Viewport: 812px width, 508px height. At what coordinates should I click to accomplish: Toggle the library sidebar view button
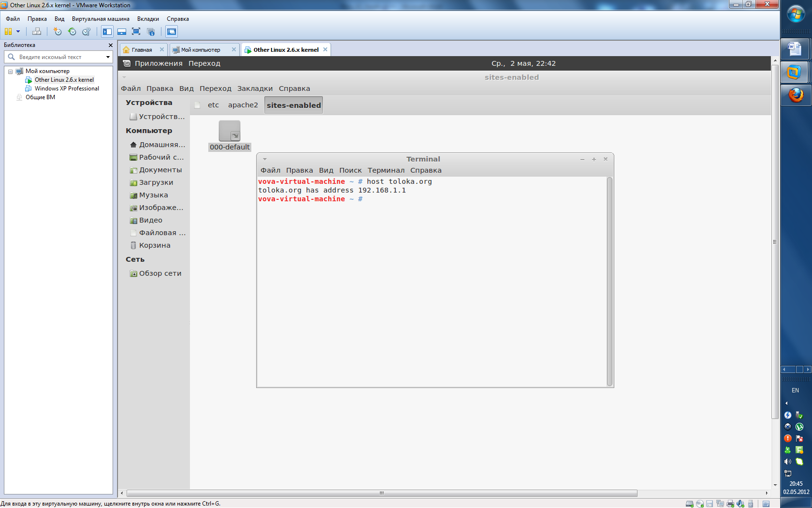[107, 31]
